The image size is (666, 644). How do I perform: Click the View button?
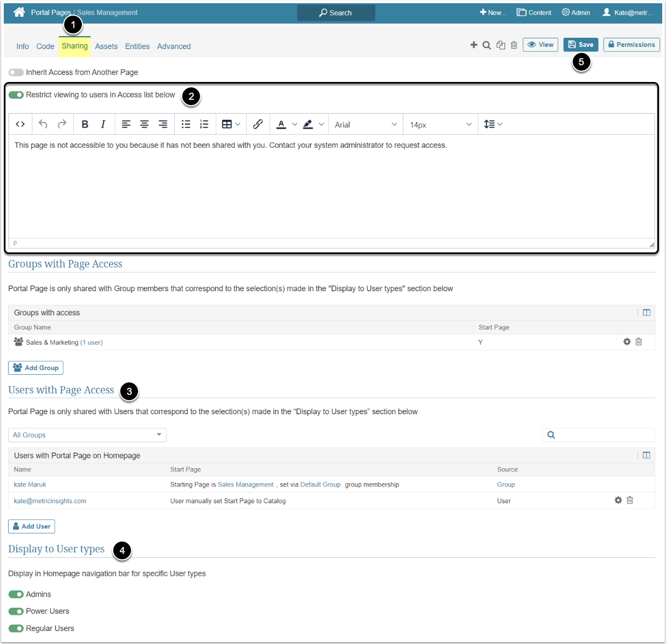tap(540, 45)
